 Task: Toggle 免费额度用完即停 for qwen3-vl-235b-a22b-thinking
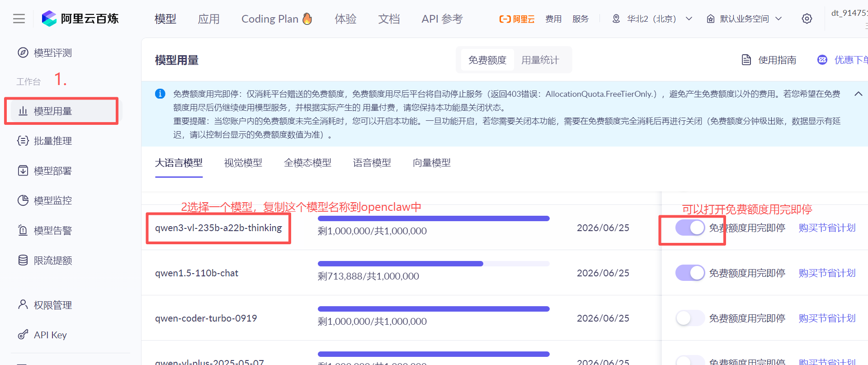[690, 228]
